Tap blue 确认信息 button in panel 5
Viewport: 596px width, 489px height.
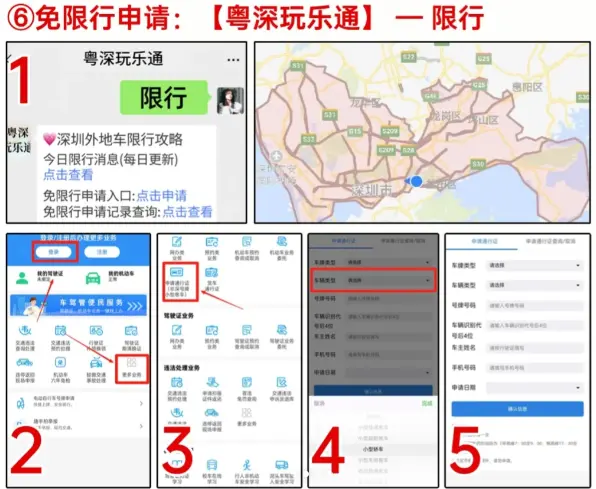point(517,409)
